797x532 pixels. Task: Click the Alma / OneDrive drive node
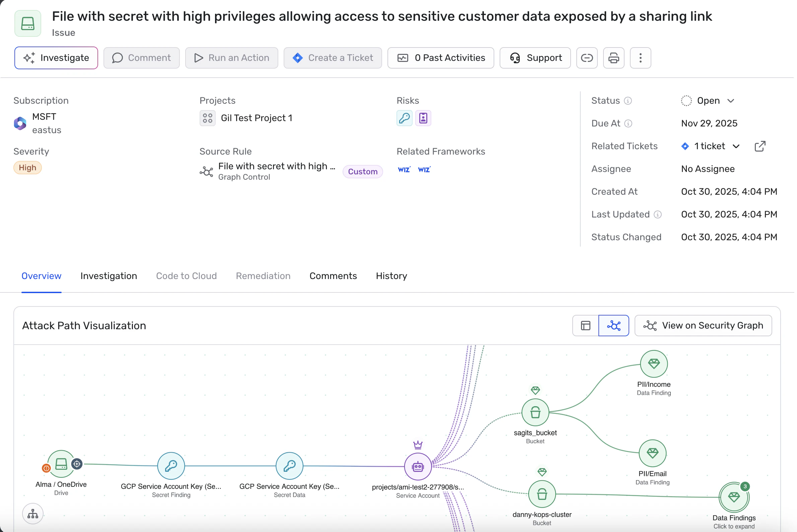pos(61,464)
